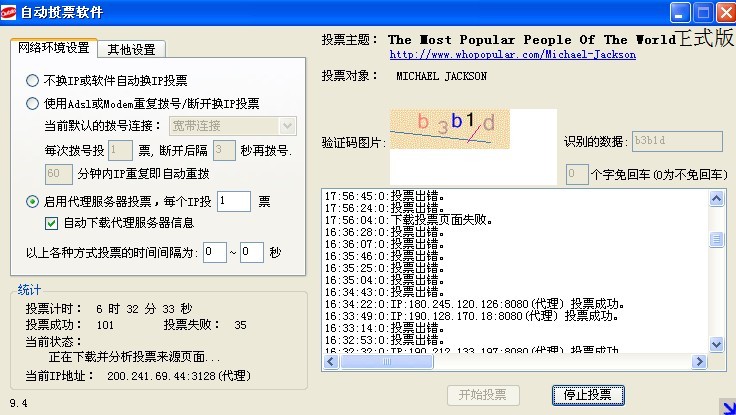Click the log scrollbar down arrow
The width and height of the screenshot is (736, 415).
(x=715, y=344)
